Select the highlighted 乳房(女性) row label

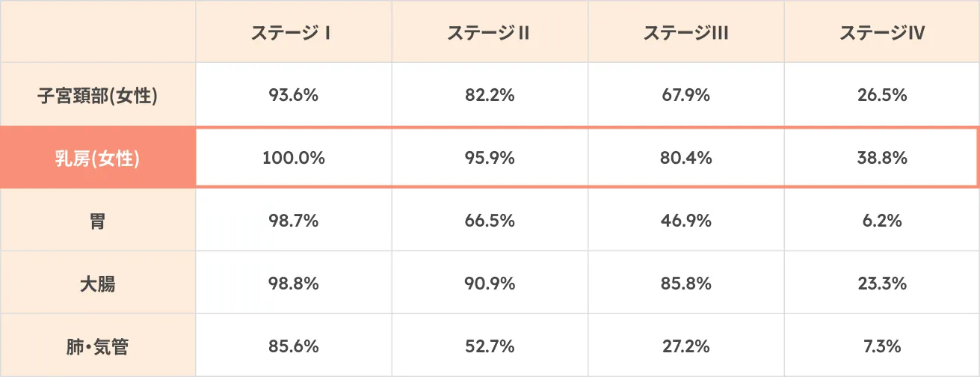[x=97, y=158]
